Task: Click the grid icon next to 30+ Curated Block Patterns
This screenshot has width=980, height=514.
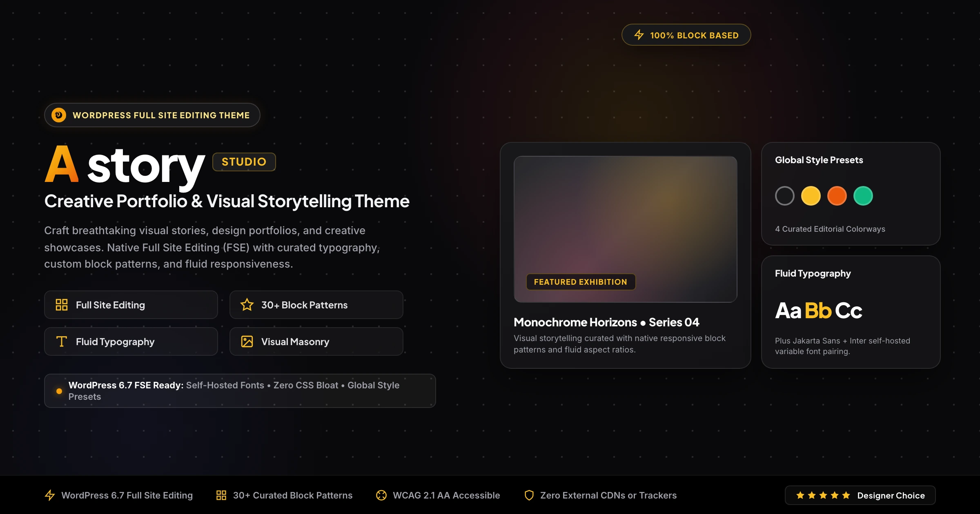Action: pyautogui.click(x=221, y=495)
